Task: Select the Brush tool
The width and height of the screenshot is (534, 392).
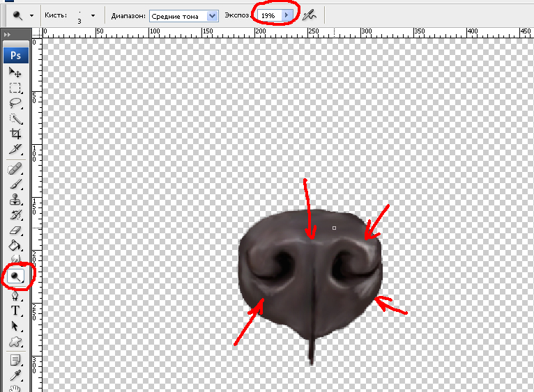Action: [15, 185]
